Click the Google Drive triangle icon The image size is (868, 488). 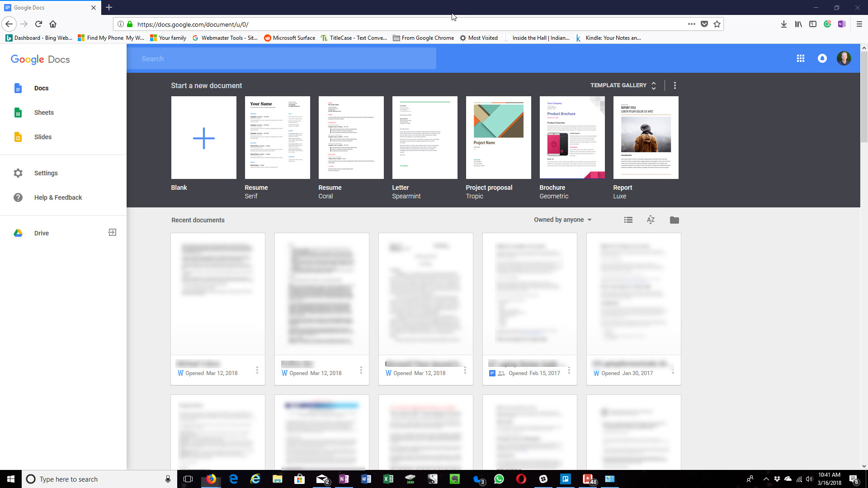pos(18,233)
